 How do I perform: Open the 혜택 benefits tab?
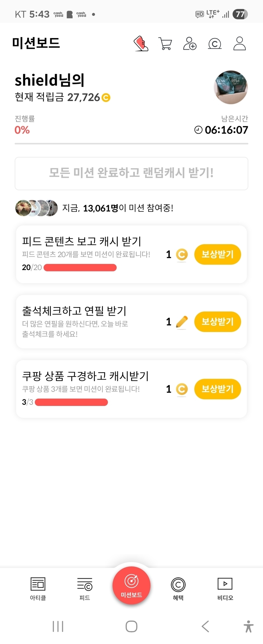[178, 589]
